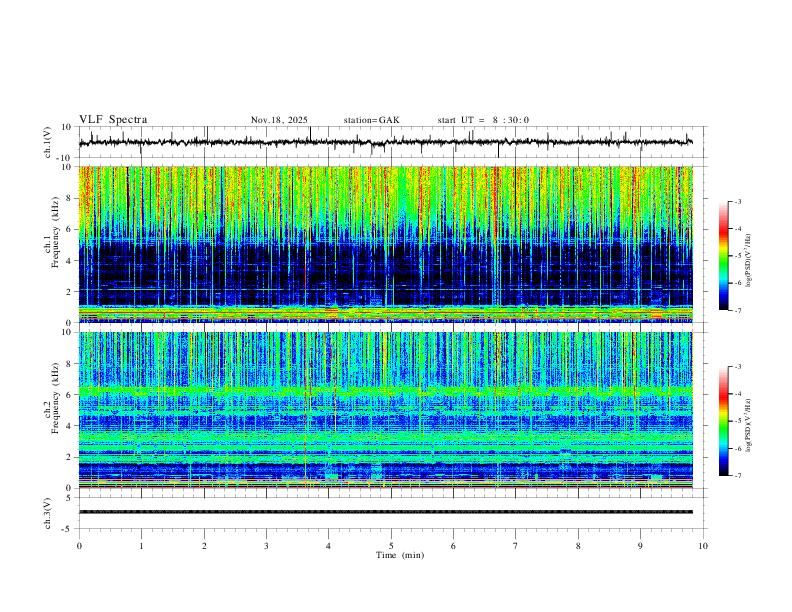
Task: Click the 'ch.3(V)' axis label
Action: click(48, 513)
